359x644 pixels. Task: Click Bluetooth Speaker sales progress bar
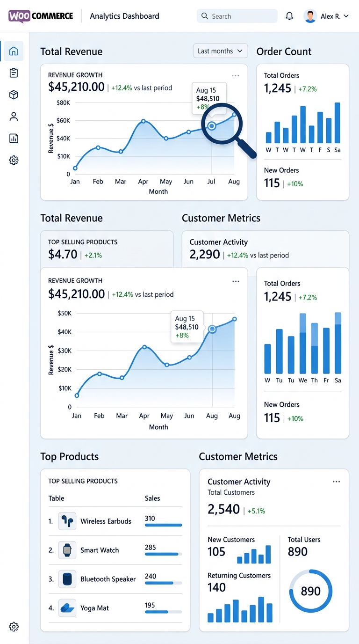(x=163, y=583)
